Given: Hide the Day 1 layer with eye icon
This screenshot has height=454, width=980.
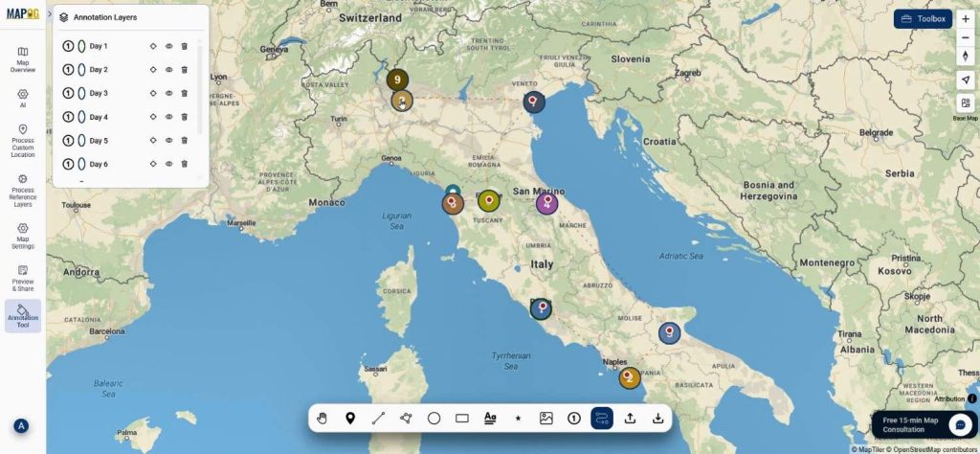Looking at the screenshot, I should (168, 46).
